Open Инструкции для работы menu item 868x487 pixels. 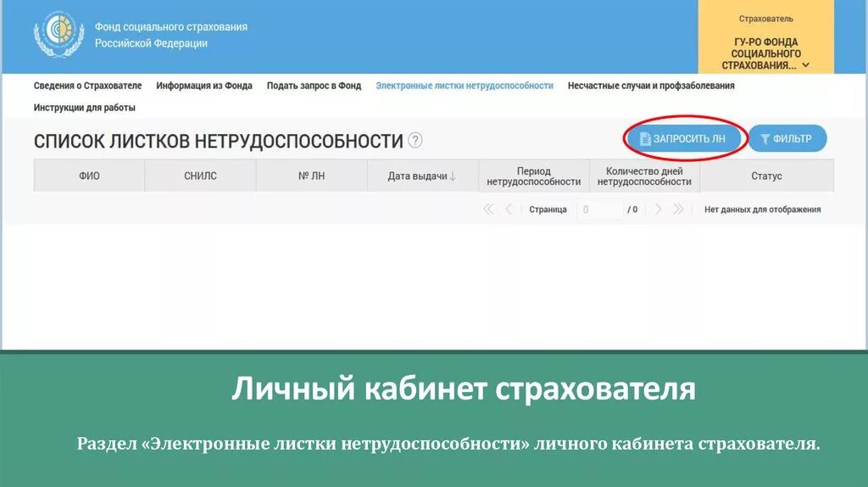(x=84, y=108)
